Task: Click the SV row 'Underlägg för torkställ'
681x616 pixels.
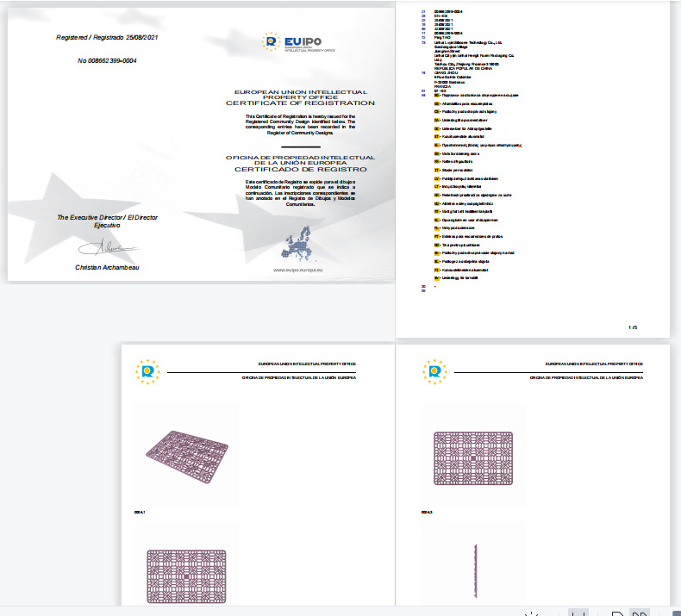Action: tap(456, 277)
